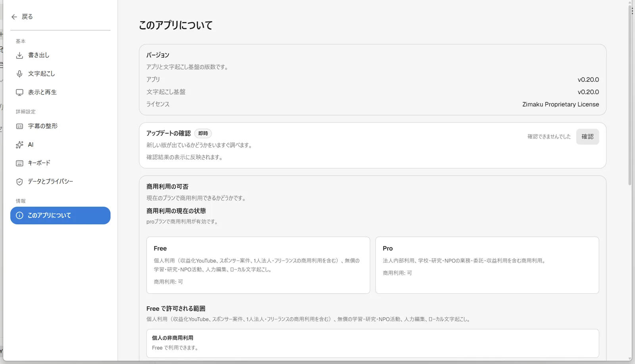Click the sparkle icon beside AI
The image size is (635, 364).
click(x=19, y=145)
